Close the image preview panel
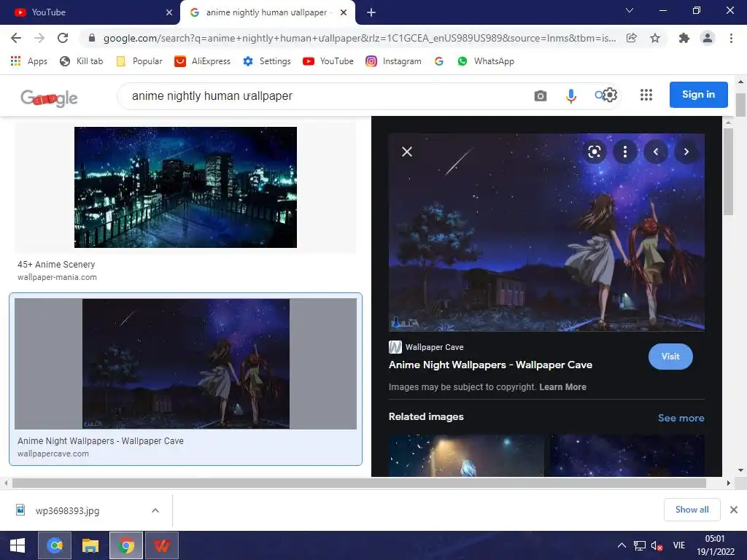The height and width of the screenshot is (560, 747). click(407, 152)
